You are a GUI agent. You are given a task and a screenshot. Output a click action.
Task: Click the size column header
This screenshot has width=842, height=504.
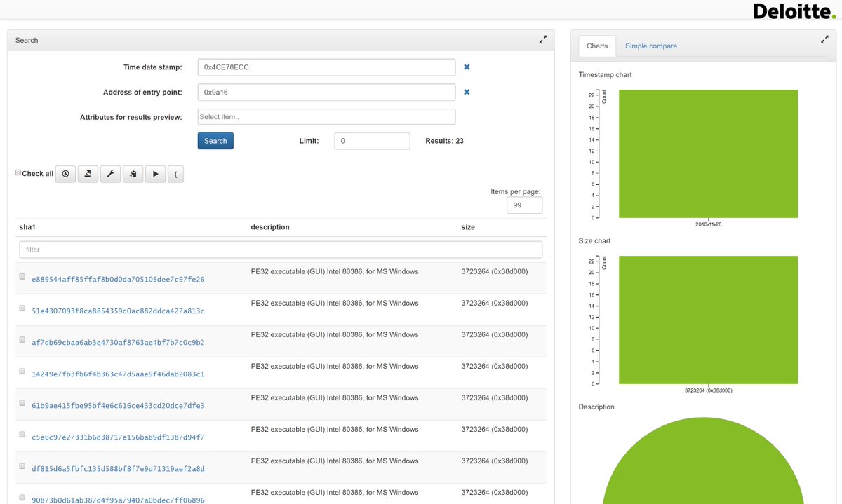tap(468, 227)
